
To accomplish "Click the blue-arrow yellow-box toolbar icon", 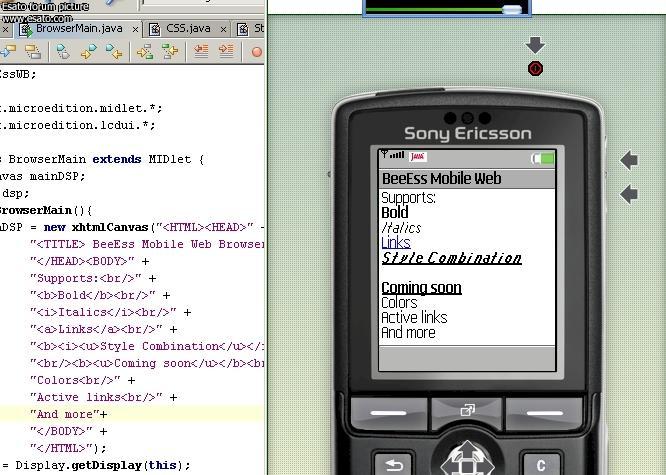I will [8, 52].
